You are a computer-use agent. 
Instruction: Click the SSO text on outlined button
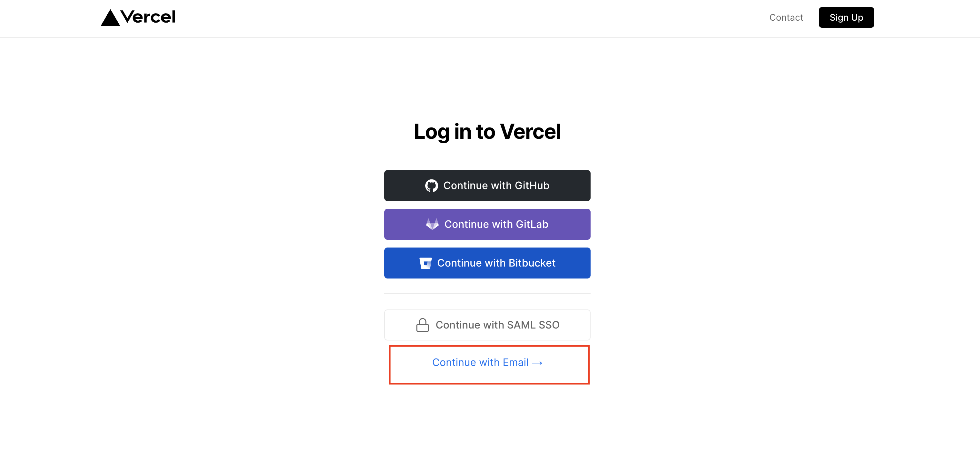(549, 325)
